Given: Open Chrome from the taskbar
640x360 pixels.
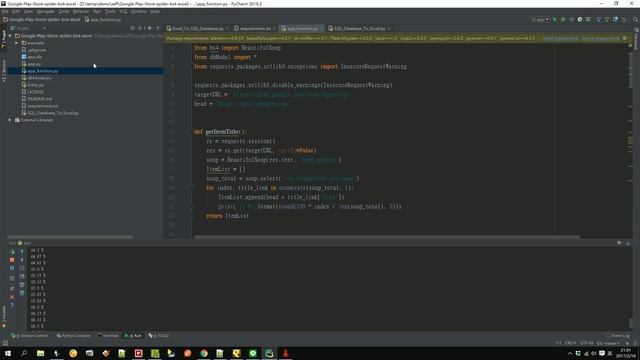Looking at the screenshot, I should pos(204,353).
